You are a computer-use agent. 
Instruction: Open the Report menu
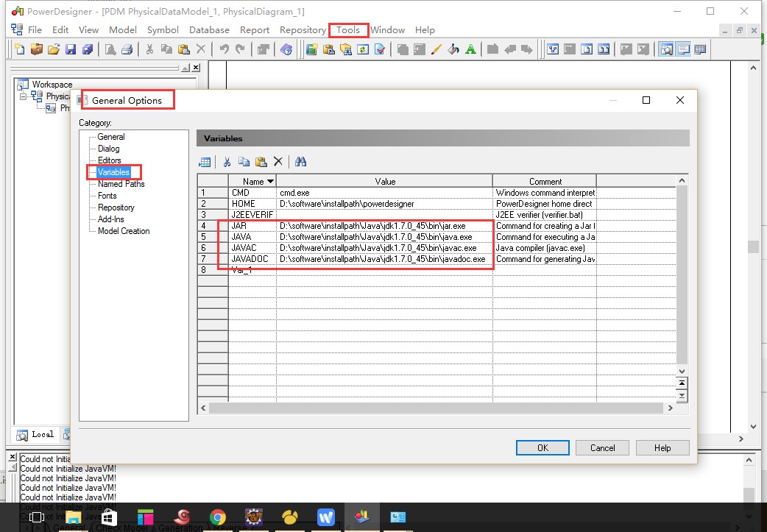coord(255,30)
